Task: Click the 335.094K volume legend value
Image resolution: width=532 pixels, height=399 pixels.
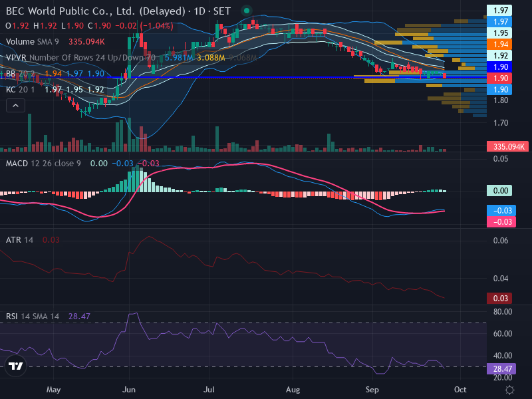Action: click(x=86, y=42)
